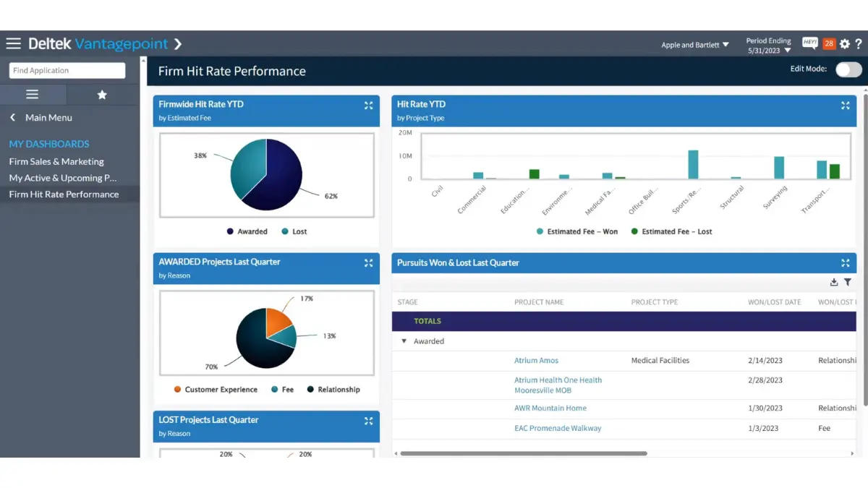Open the hamburger navigation menu

pyautogui.click(x=13, y=43)
